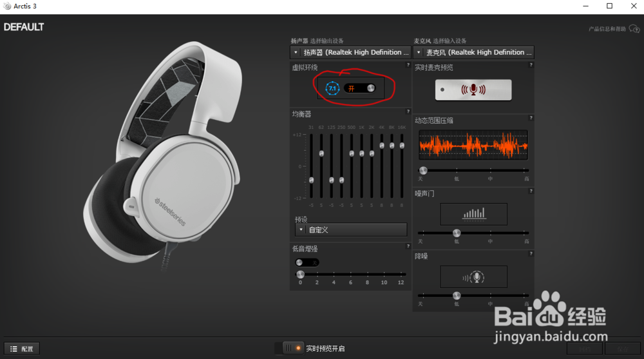Viewport: 644px width, 359px height.
Task: Click the 8K equalizer slider handle
Action: (392, 146)
